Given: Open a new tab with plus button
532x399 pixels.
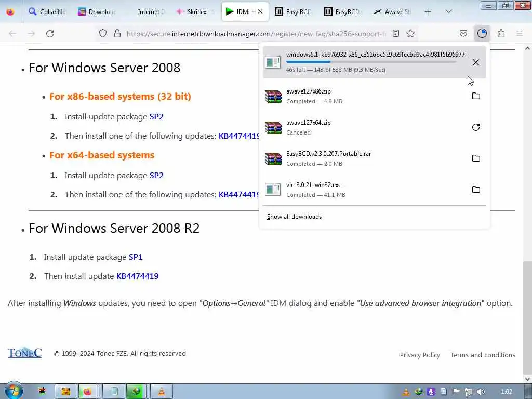Looking at the screenshot, I should tap(428, 11).
